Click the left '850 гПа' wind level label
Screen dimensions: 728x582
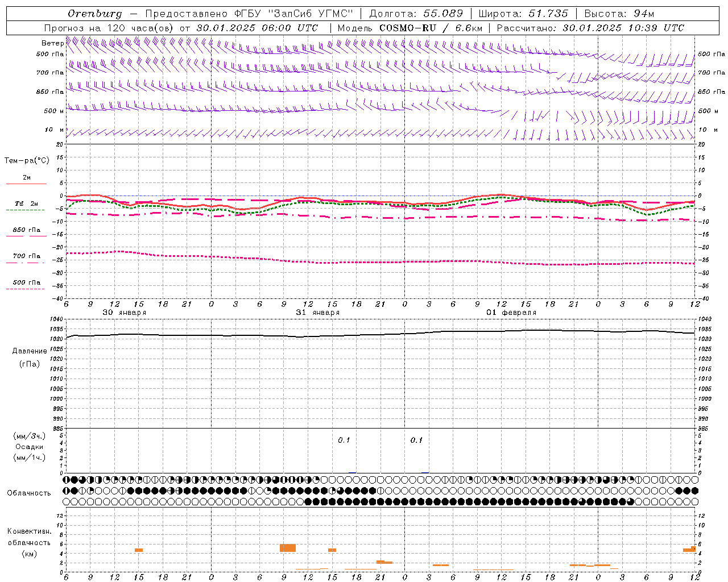tap(50, 92)
